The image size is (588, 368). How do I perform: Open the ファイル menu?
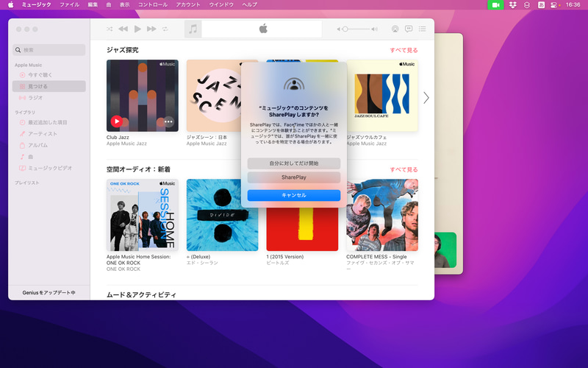point(69,4)
